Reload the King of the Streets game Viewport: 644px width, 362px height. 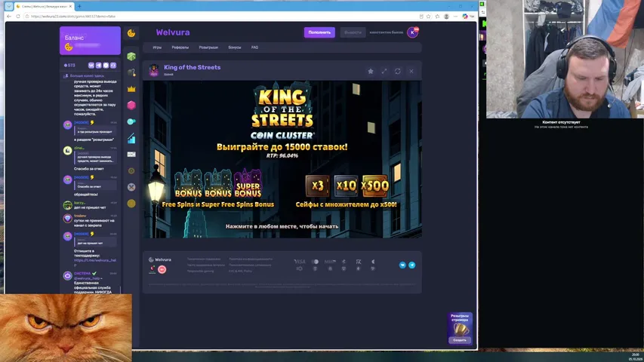[x=398, y=71]
